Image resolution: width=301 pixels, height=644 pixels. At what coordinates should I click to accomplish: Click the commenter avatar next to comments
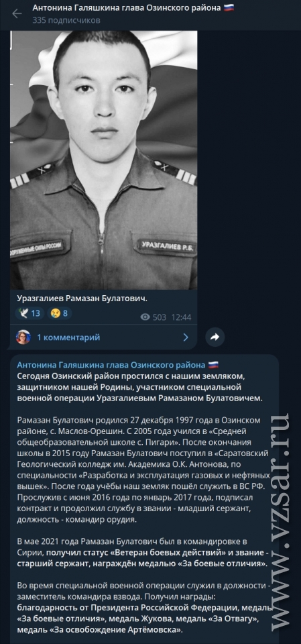click(x=23, y=337)
